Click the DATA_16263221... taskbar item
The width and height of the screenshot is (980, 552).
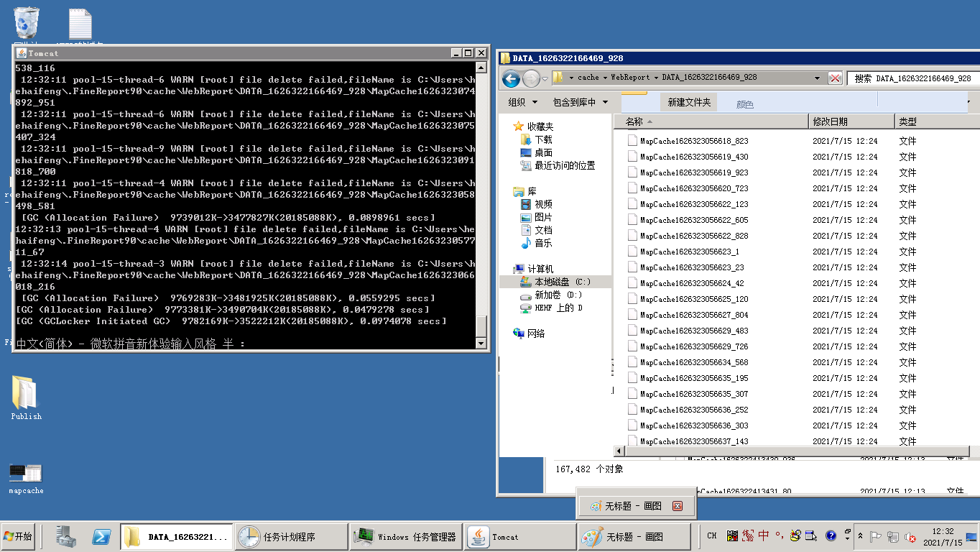pyautogui.click(x=175, y=537)
